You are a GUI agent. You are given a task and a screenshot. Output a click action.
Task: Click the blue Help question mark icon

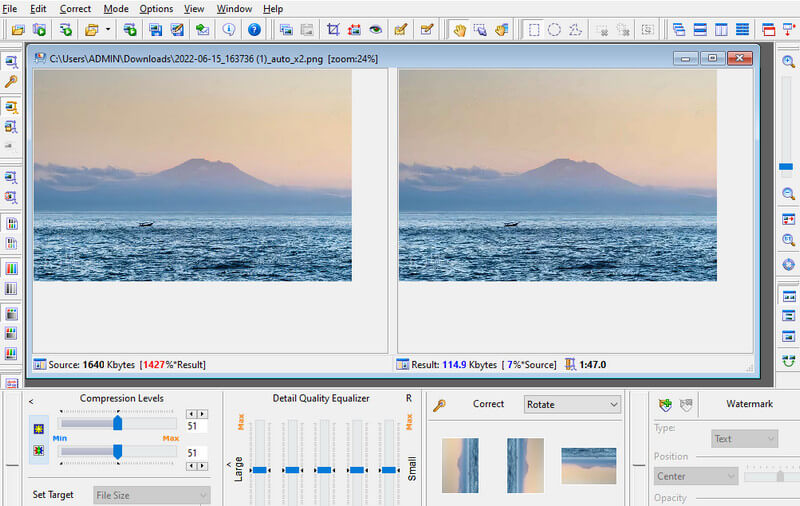coord(254,30)
